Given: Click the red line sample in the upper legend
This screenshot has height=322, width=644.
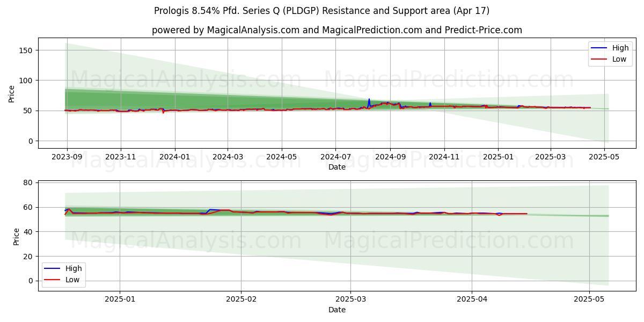Looking at the screenshot, I should [599, 60].
